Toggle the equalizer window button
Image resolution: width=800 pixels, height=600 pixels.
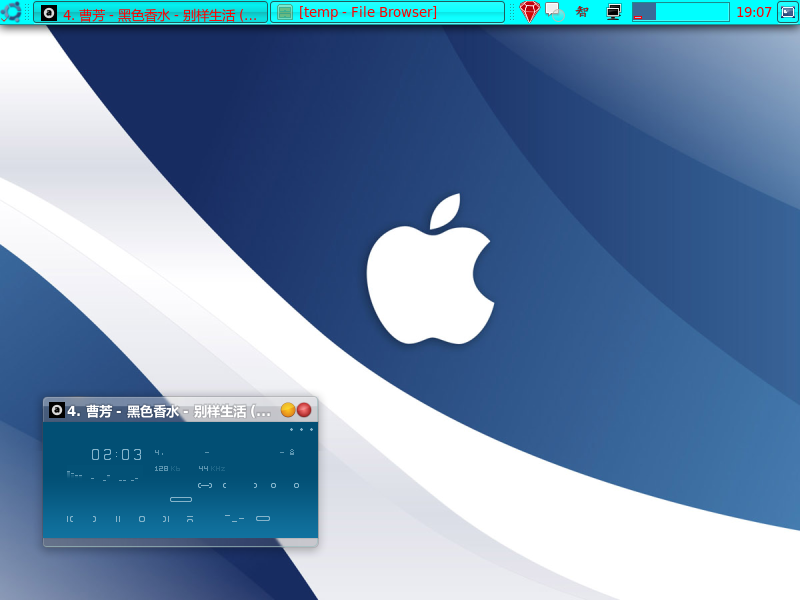(273, 485)
